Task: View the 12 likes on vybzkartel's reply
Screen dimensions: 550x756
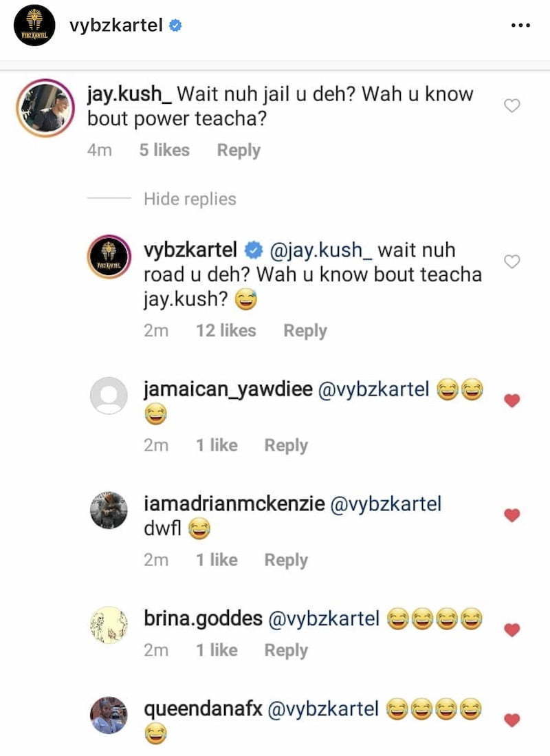Action: pyautogui.click(x=225, y=331)
